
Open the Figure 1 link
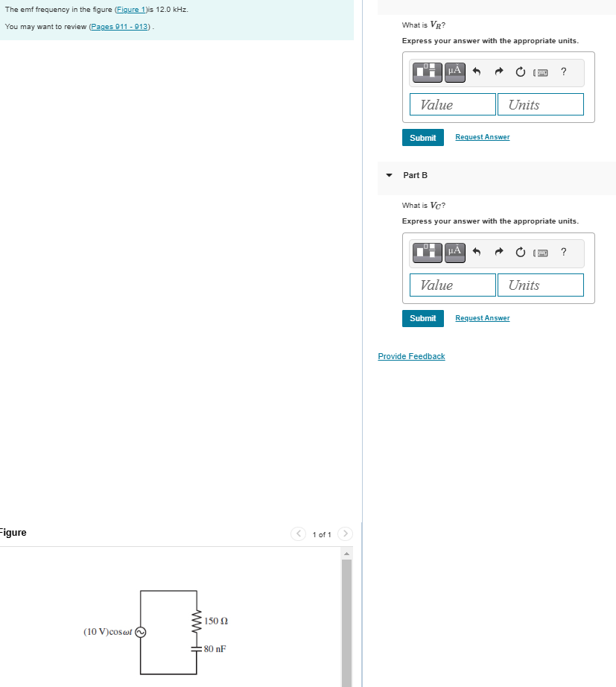[130, 10]
